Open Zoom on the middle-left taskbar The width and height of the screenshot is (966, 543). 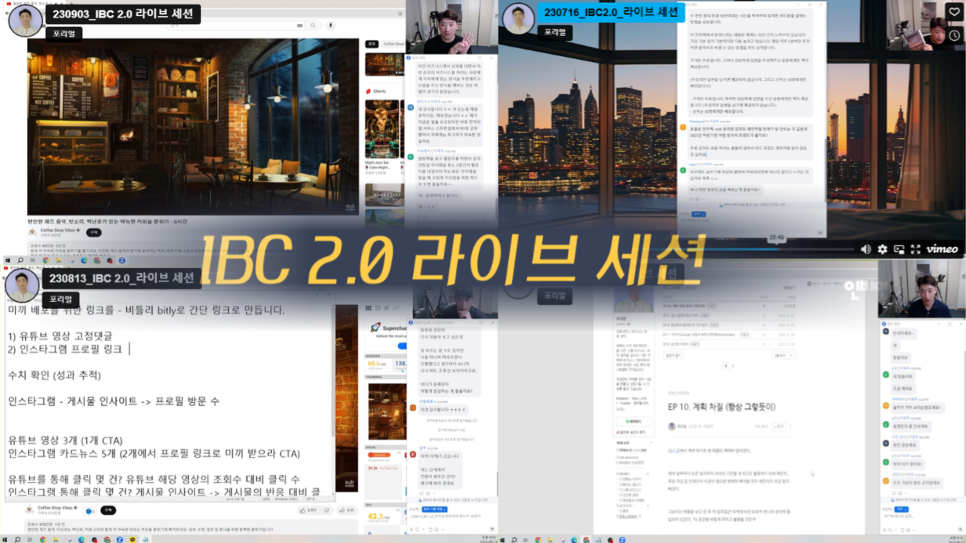(122, 261)
